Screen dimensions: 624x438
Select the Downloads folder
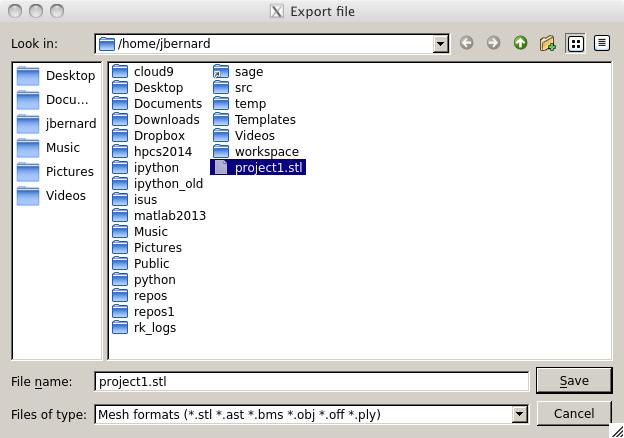tap(156, 119)
